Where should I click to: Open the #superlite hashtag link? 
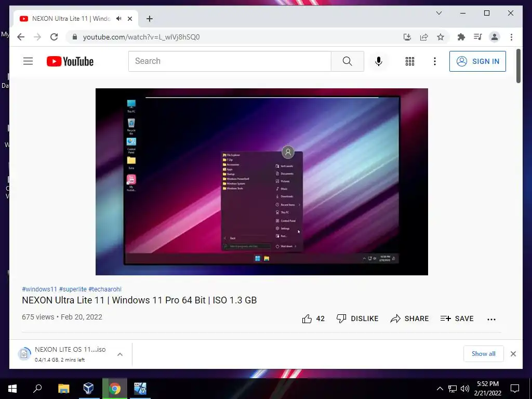[x=73, y=289]
